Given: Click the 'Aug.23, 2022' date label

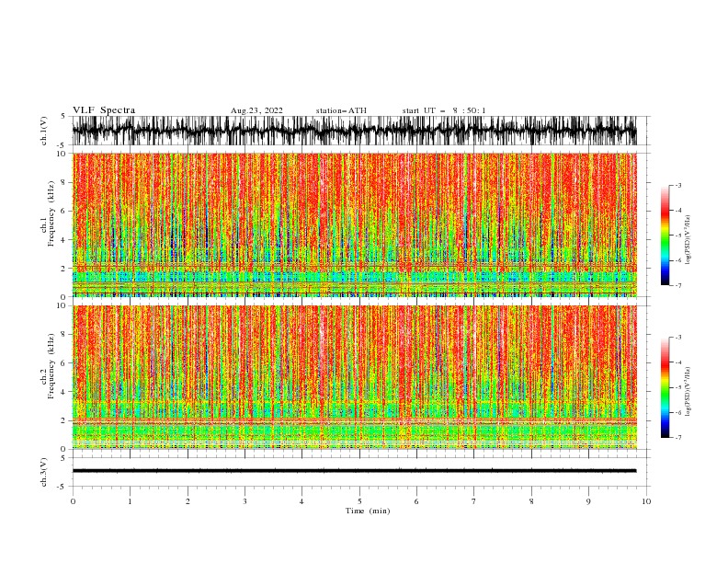Looking at the screenshot, I should coord(256,110).
